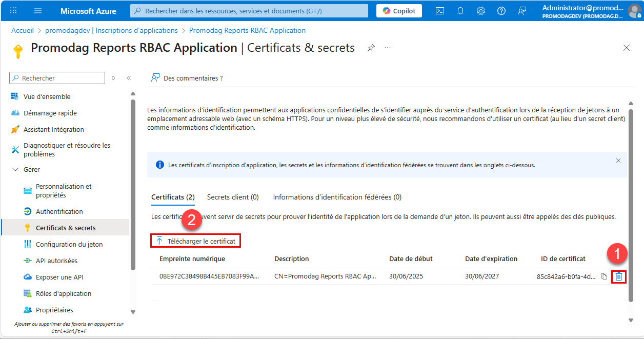The width and height of the screenshot is (644, 339).
Task: Open the notifications bell
Action: [x=460, y=11]
